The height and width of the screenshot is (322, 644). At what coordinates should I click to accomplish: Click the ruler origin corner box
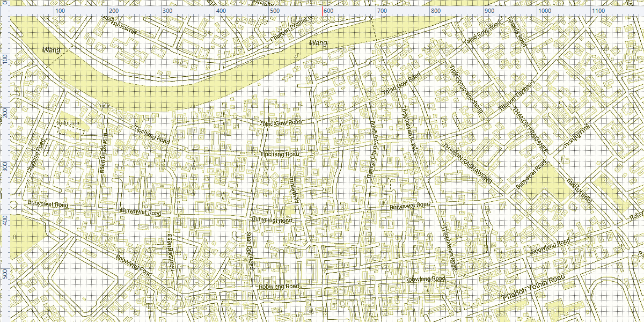[5, 11]
